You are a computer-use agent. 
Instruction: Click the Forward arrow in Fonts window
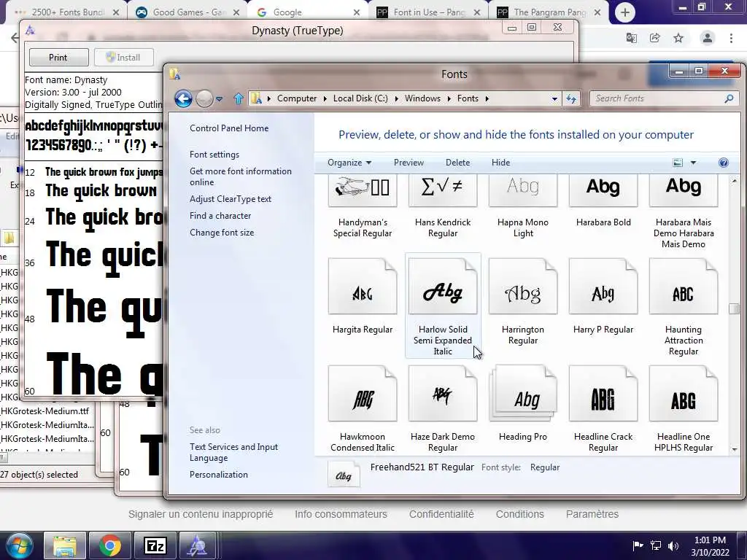204,98
